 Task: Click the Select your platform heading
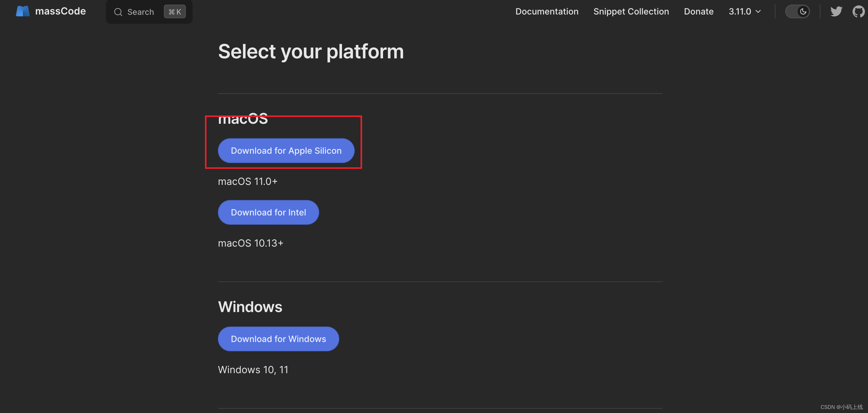[x=311, y=52]
